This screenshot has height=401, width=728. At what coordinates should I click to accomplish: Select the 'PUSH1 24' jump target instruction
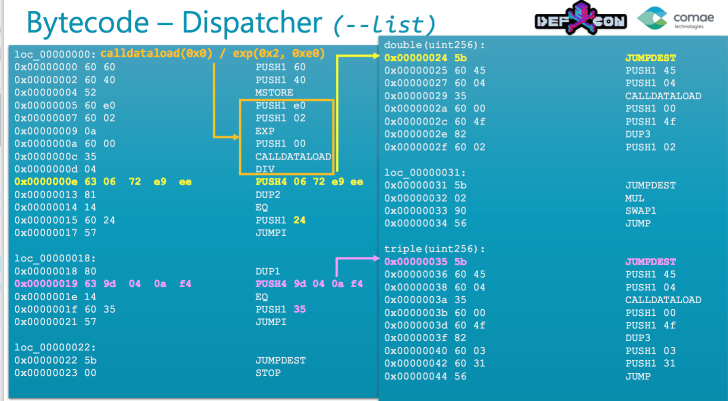tap(280, 220)
